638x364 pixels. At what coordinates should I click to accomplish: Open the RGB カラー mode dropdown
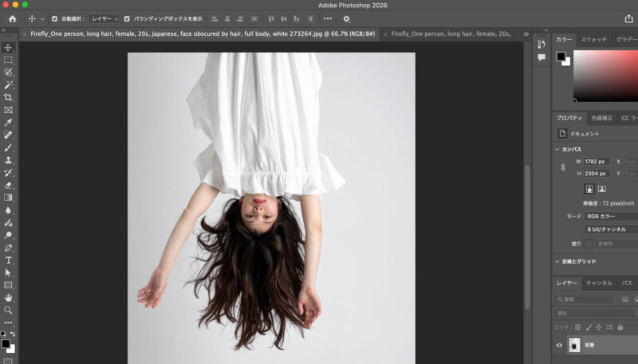point(611,216)
